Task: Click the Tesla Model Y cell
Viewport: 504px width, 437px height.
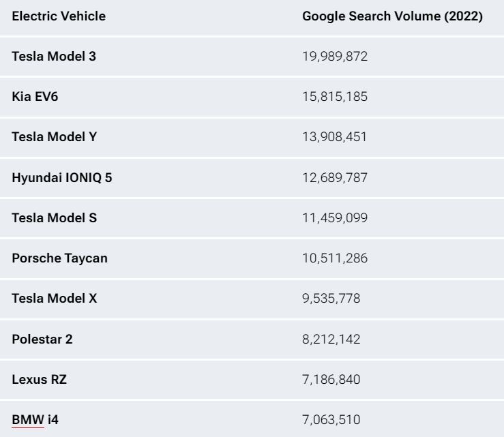Action: pyautogui.click(x=55, y=137)
